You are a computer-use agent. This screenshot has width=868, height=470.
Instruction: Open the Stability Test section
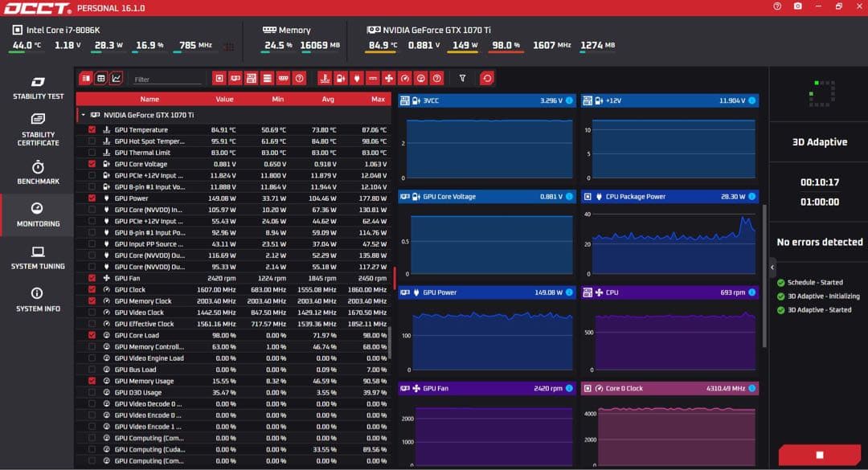[x=38, y=88]
